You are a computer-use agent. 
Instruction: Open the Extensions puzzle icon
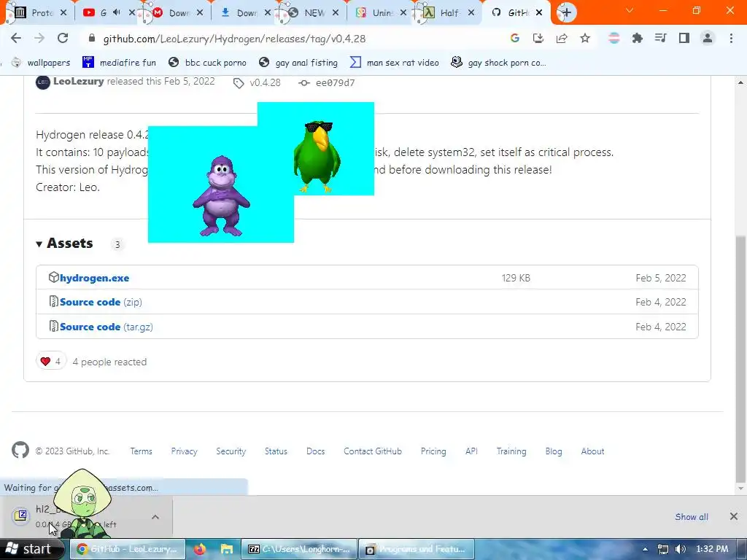(638, 39)
